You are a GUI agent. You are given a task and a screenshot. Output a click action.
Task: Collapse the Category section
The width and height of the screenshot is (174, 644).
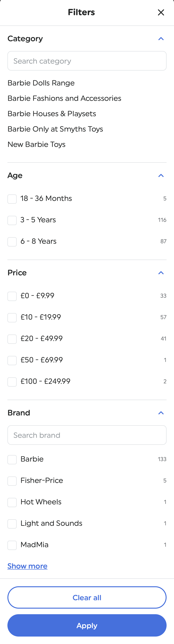(161, 38)
